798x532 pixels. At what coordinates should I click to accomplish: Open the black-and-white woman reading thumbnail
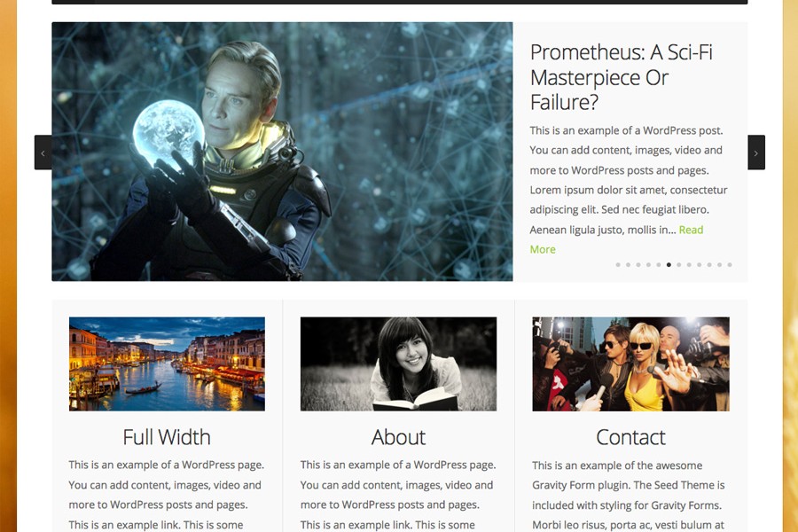(398, 364)
